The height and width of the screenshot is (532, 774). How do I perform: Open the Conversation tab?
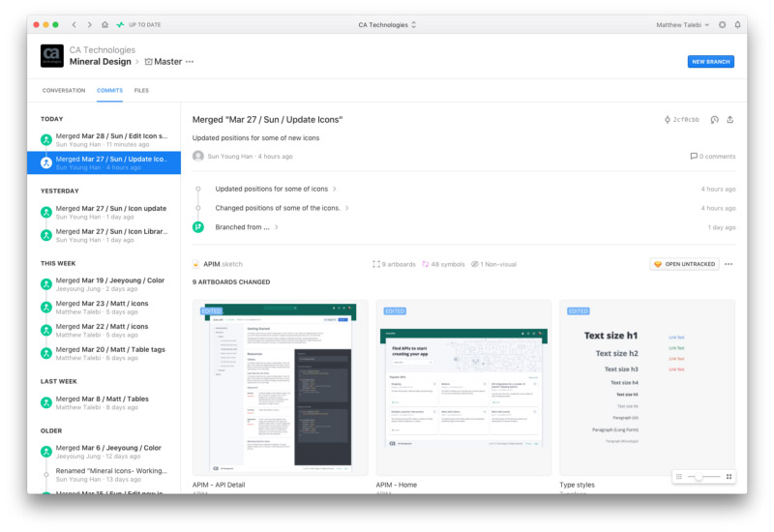click(64, 91)
